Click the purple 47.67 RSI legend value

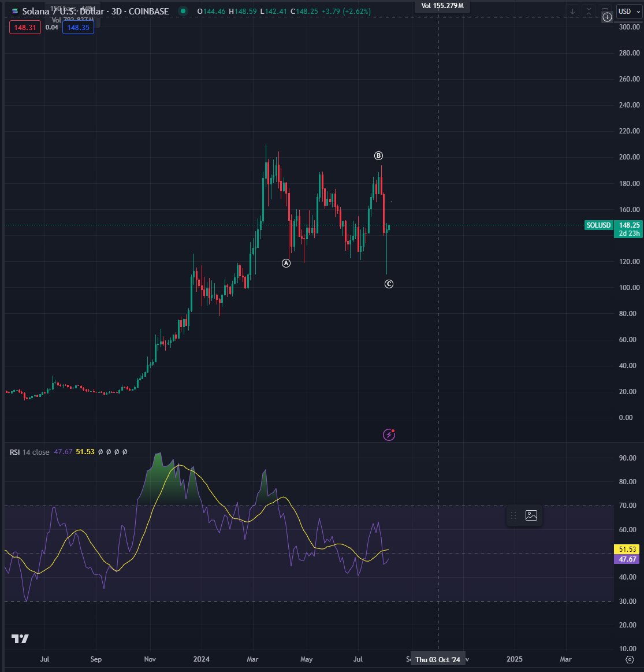tap(63, 452)
